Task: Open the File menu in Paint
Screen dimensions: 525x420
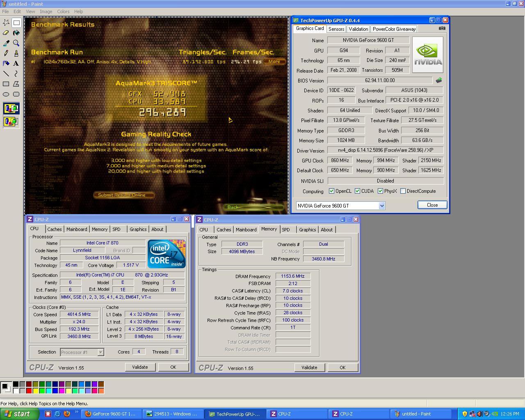Action: [x=5, y=11]
